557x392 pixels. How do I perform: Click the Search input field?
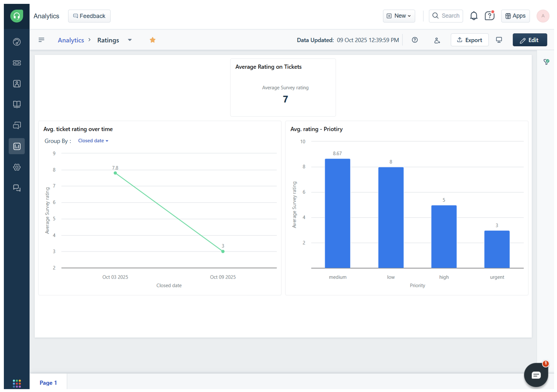point(446,16)
